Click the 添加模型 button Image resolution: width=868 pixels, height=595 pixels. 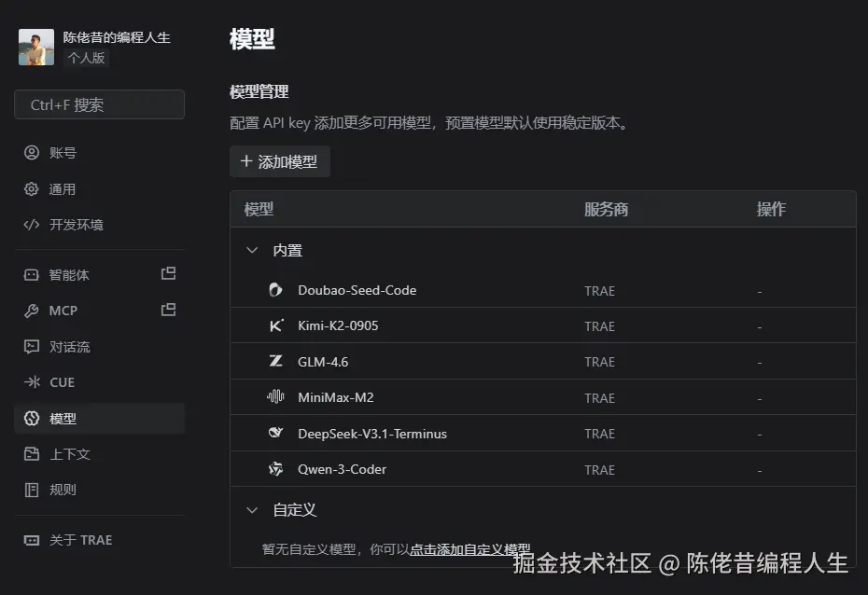[x=280, y=161]
